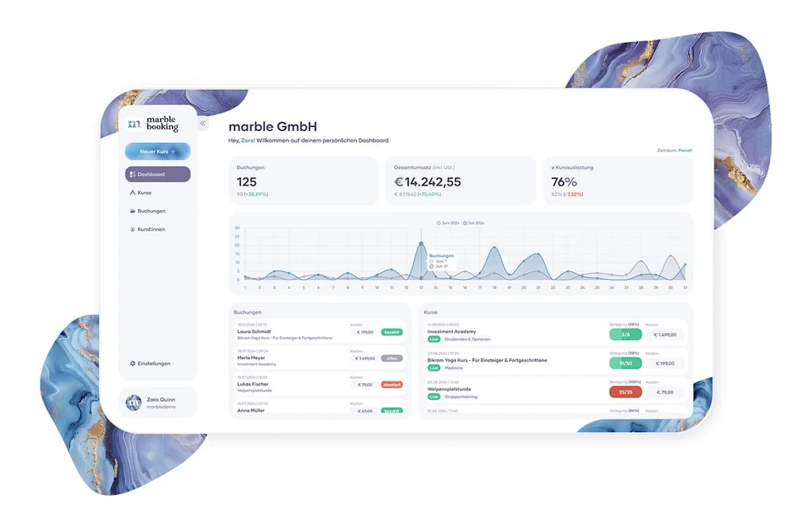Click the red 25/25 Welpenspielstunde occupancy bar

[626, 392]
